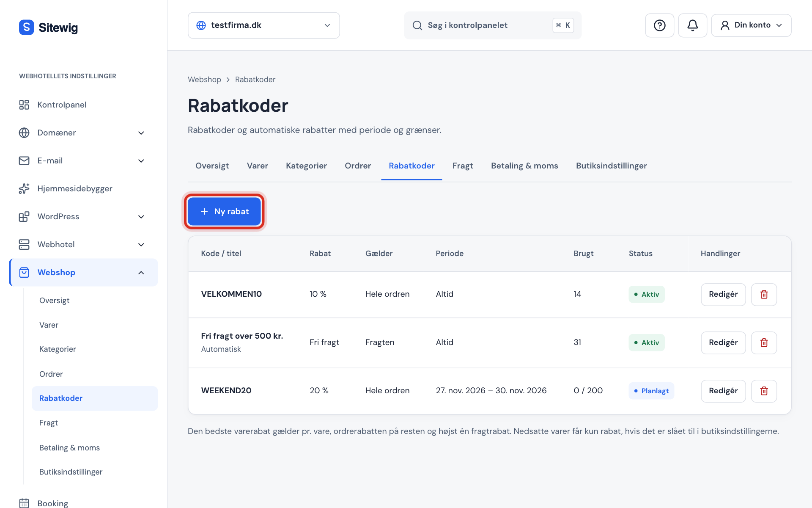This screenshot has width=812, height=508.
Task: Create a new discount with Ny rabat
Action: (224, 211)
